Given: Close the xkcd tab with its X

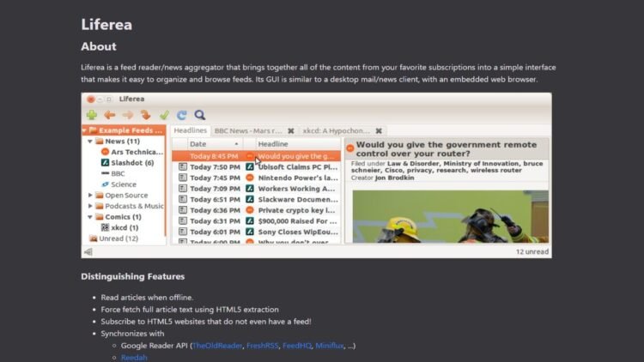Looking at the screenshot, I should [x=379, y=131].
